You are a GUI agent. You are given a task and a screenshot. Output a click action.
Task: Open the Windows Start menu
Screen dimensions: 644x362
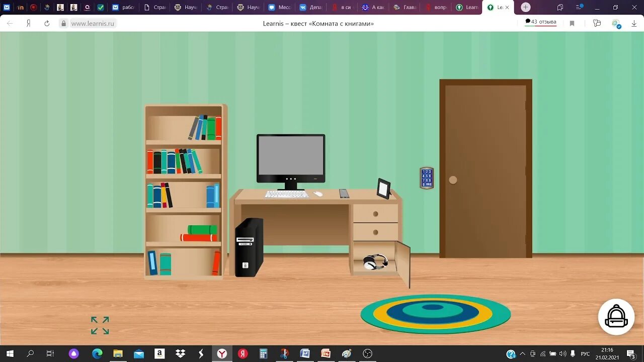click(10, 354)
